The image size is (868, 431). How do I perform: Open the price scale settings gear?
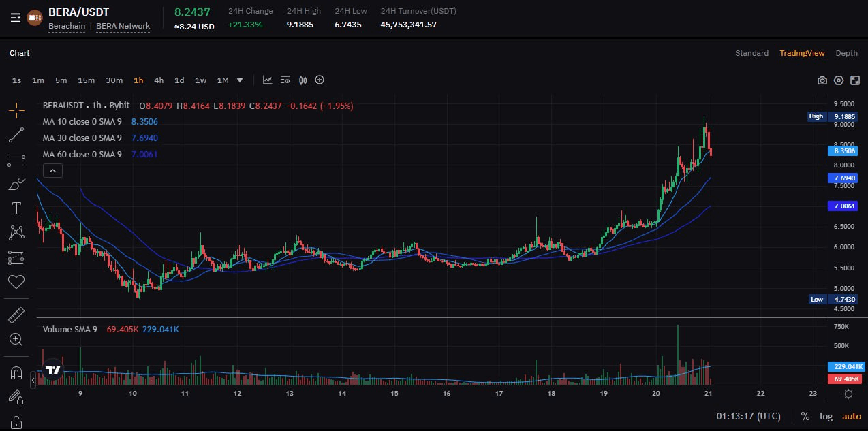pos(848,394)
